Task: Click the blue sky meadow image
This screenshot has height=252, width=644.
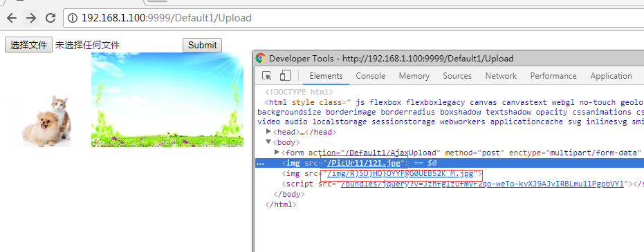Action: 167,99
